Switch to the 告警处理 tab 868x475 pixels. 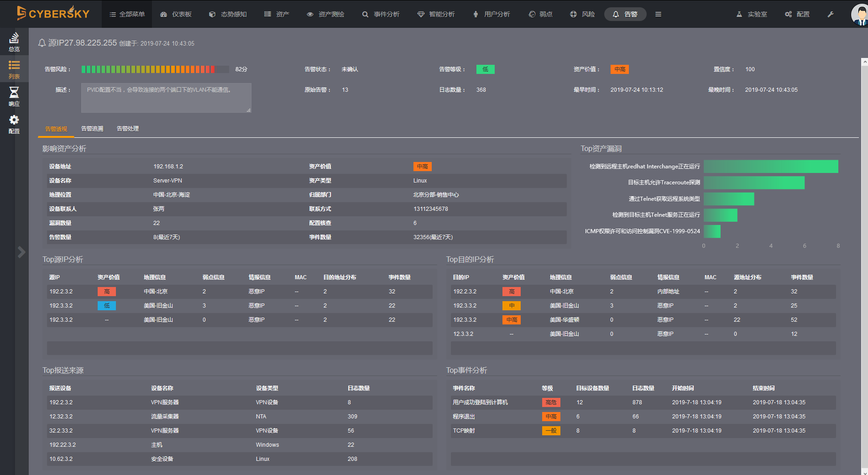[128, 129]
